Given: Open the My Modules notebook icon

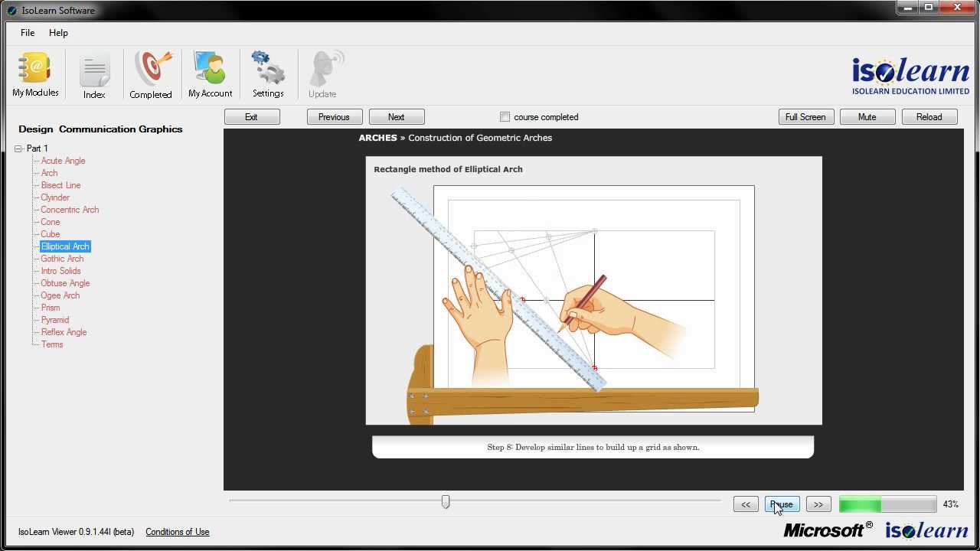Looking at the screenshot, I should [35, 75].
